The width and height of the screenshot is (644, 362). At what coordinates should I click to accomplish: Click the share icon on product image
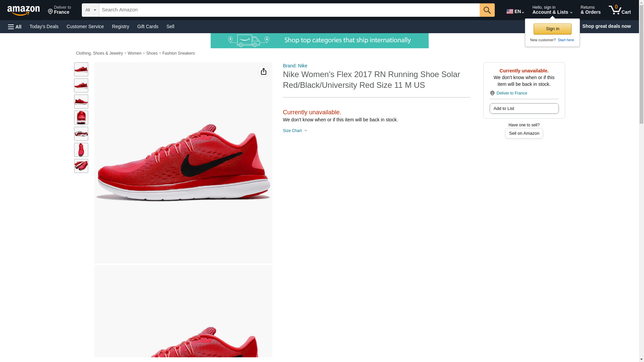tap(263, 71)
